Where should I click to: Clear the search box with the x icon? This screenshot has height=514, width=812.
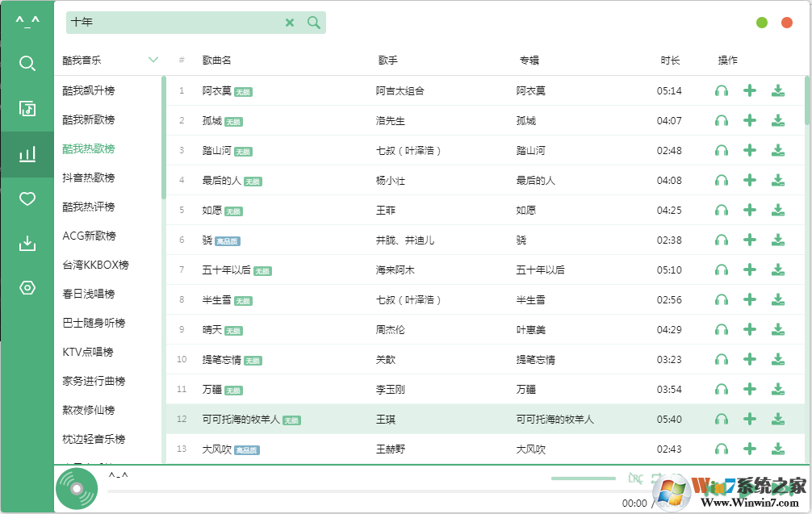pos(290,23)
